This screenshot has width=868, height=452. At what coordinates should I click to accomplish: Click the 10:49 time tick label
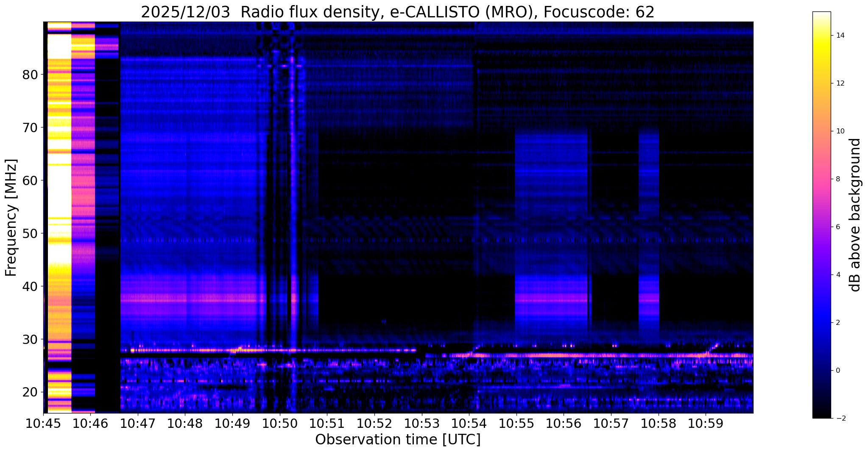tap(233, 424)
